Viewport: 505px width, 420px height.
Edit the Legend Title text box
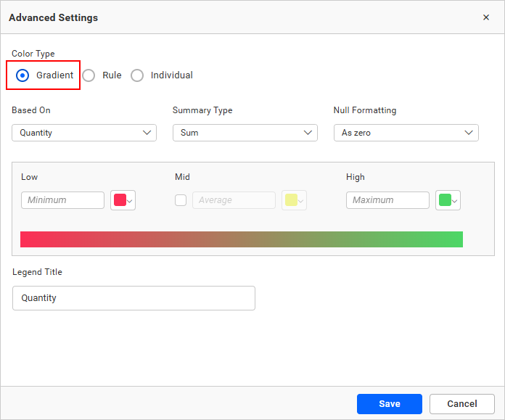[134, 298]
